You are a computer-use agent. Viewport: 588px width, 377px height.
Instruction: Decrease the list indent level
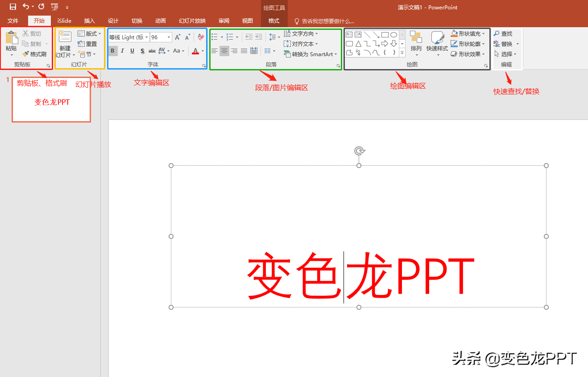click(x=249, y=37)
